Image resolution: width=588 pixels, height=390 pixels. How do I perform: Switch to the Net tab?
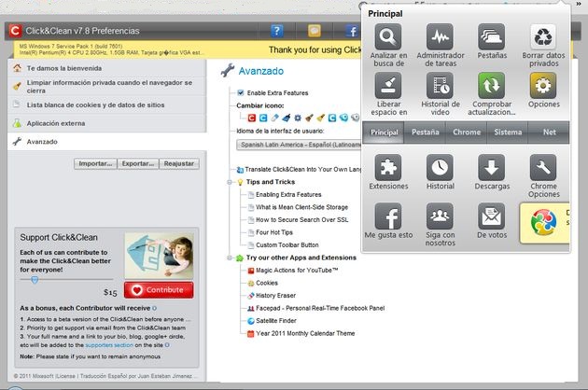point(549,132)
